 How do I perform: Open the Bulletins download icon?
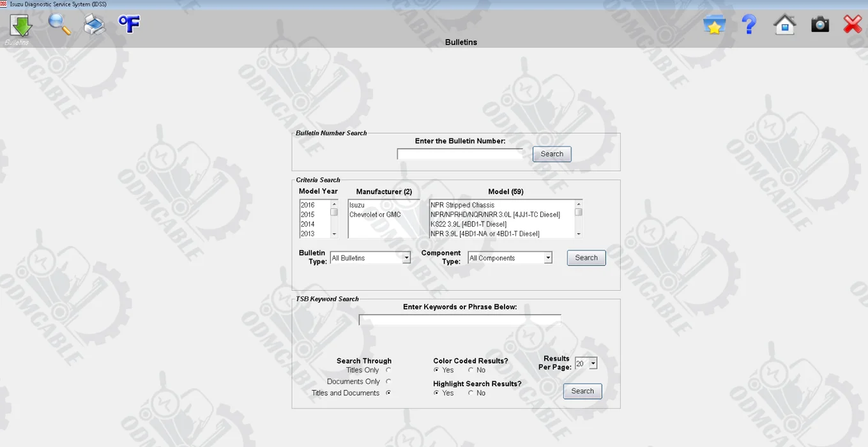tap(20, 24)
